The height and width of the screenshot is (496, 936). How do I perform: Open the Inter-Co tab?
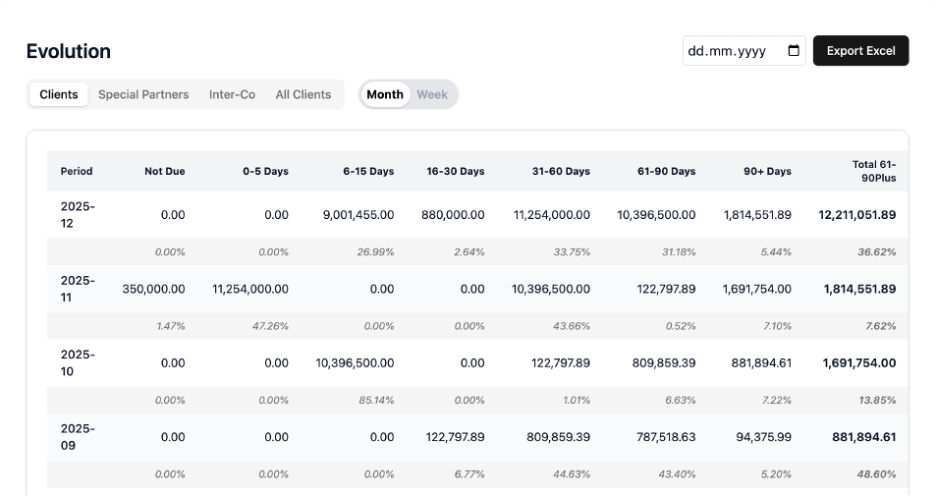tap(232, 95)
